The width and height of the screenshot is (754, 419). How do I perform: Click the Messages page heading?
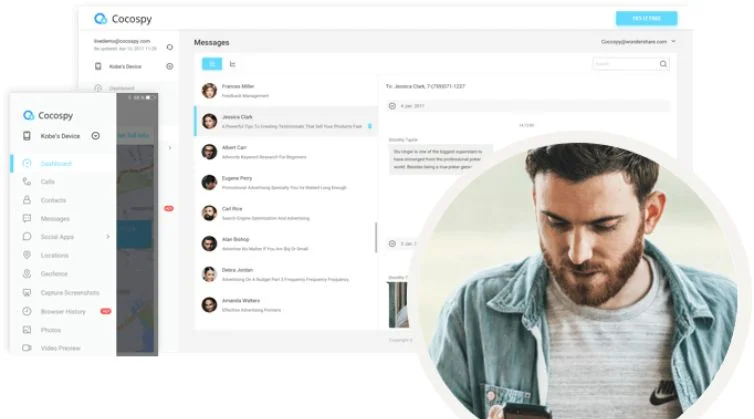[x=212, y=42]
